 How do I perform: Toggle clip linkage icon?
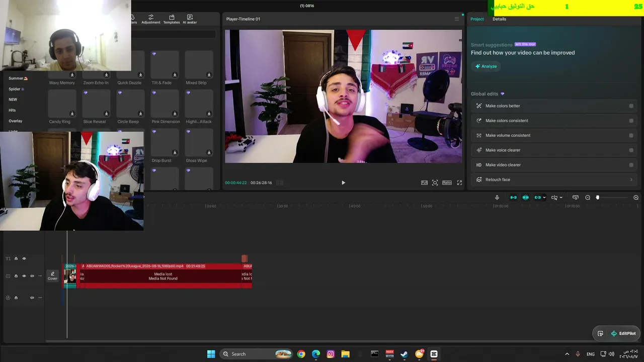click(537, 198)
